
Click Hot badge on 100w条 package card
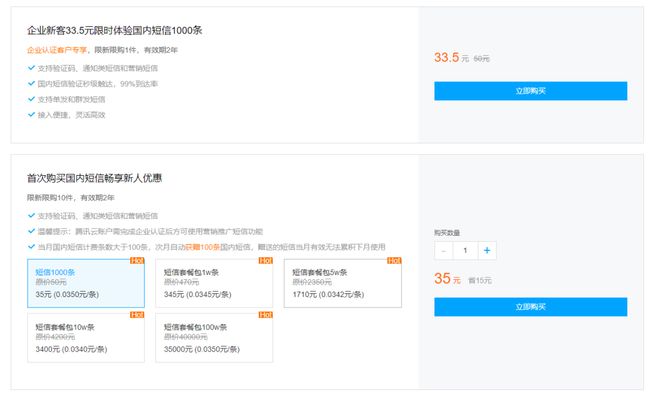coord(266,315)
